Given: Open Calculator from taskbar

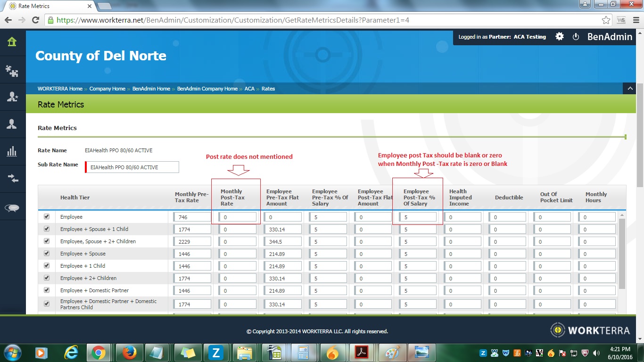Looking at the screenshot, I should (303, 353).
